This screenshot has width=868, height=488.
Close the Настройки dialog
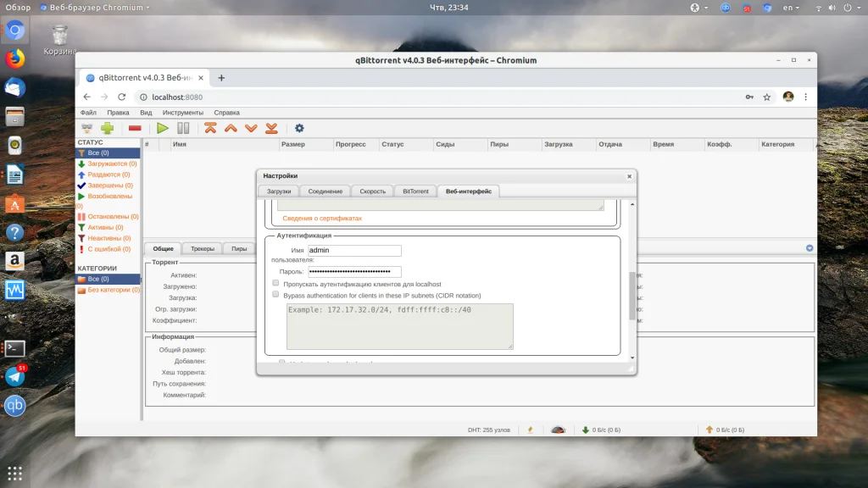click(x=630, y=176)
